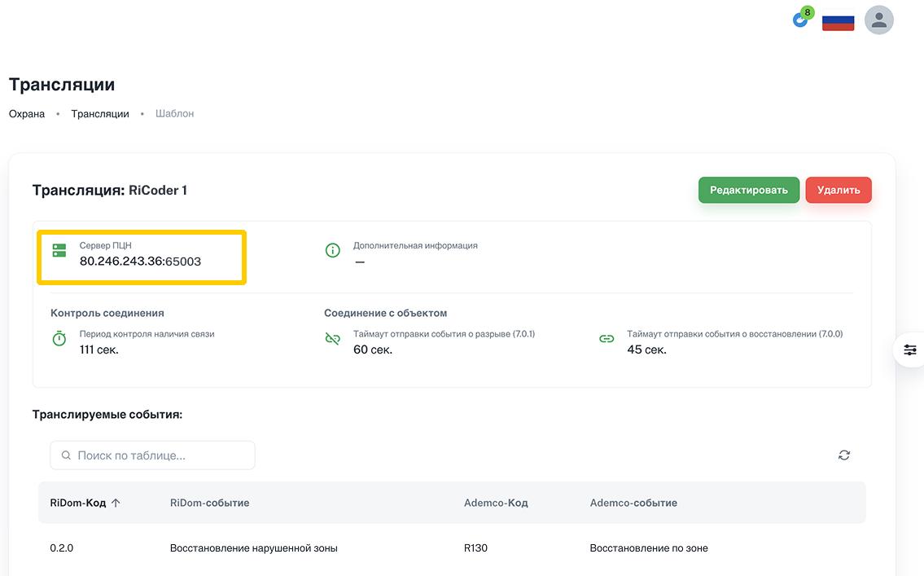Click the 45 сек. timeout value
This screenshot has width=924, height=576.
point(646,350)
